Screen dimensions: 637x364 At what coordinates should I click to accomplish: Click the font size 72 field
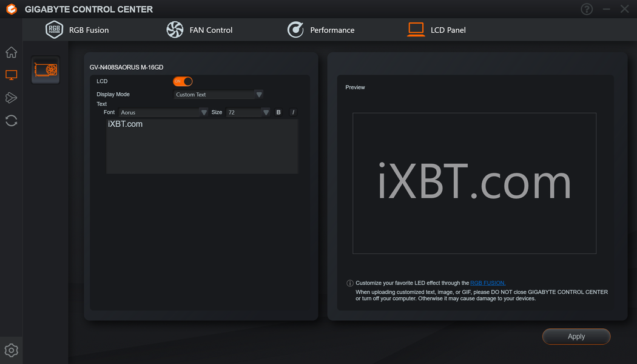243,112
